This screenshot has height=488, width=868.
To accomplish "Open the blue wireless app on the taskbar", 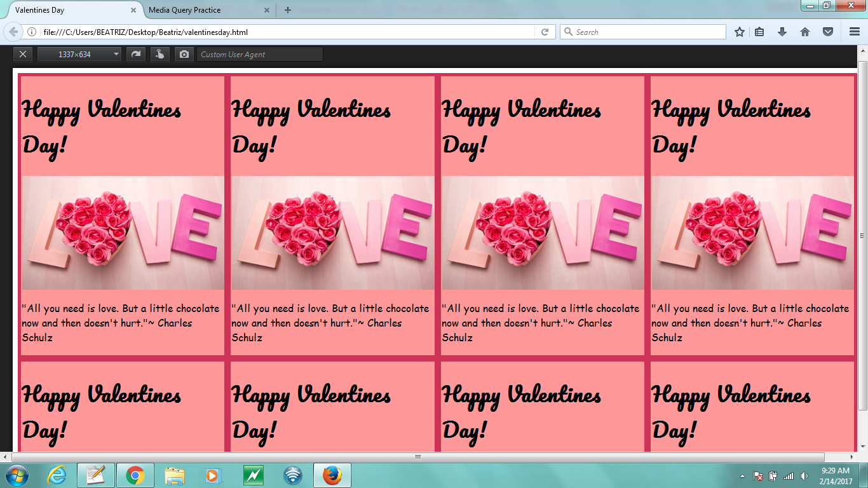I will [293, 475].
